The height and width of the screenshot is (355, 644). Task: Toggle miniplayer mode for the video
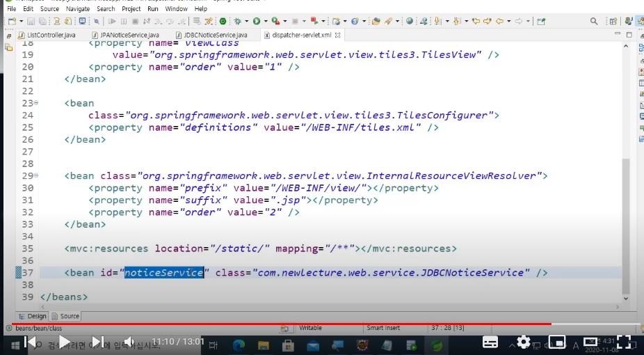click(x=557, y=342)
